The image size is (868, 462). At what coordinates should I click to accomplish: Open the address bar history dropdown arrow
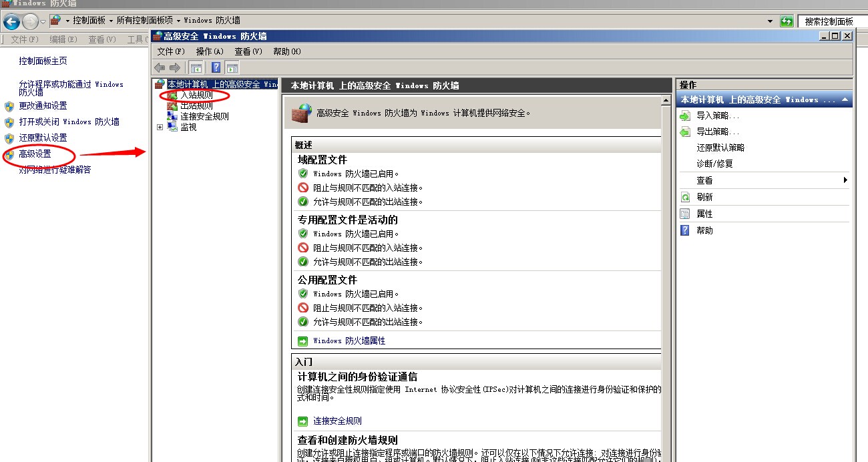(x=771, y=21)
